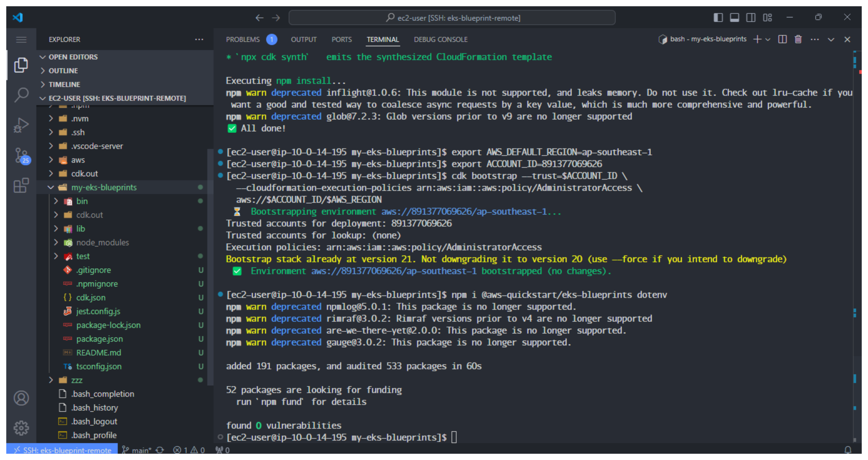Expand the TIMELINE section
Image resolution: width=868 pixels, height=460 pixels.
pos(125,84)
